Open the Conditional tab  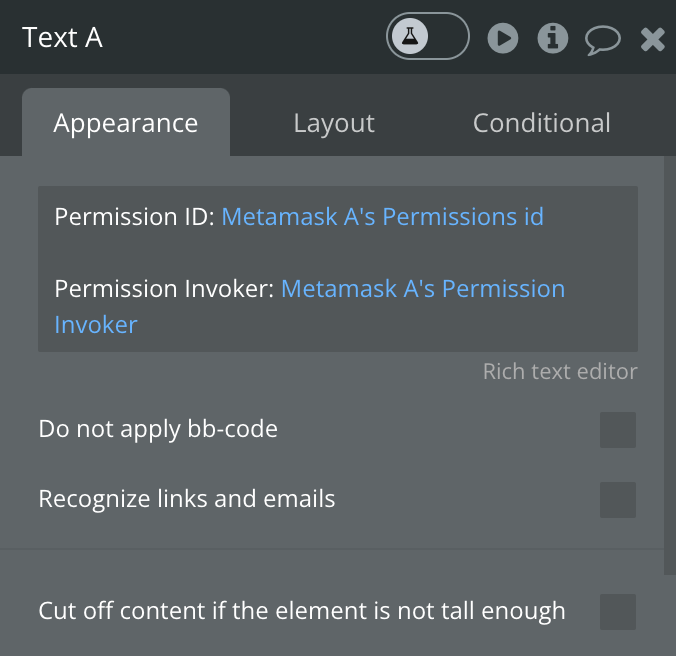pos(541,123)
